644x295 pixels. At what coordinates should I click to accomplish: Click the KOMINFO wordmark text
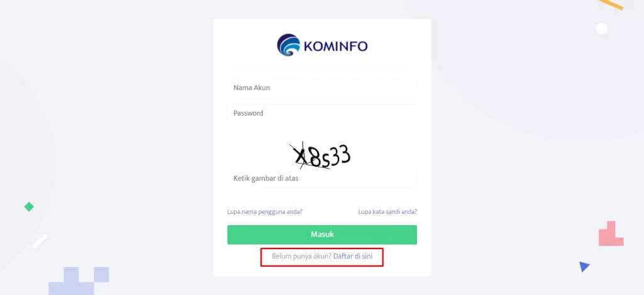(336, 46)
